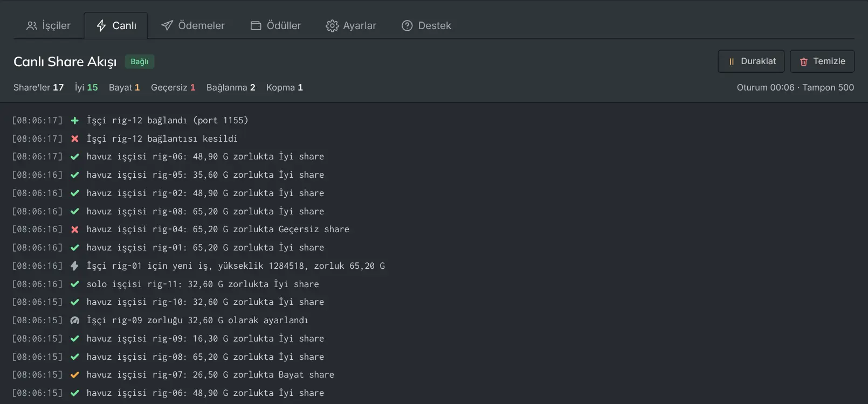868x404 pixels.
Task: Open the Destek help tab
Action: 426,26
